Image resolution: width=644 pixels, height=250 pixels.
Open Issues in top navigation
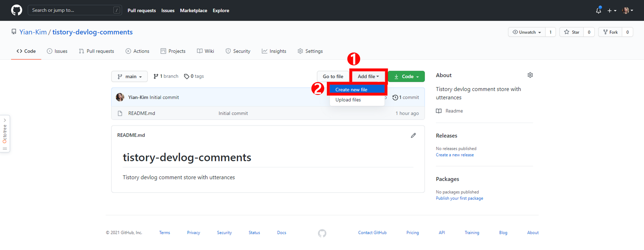coord(168,10)
